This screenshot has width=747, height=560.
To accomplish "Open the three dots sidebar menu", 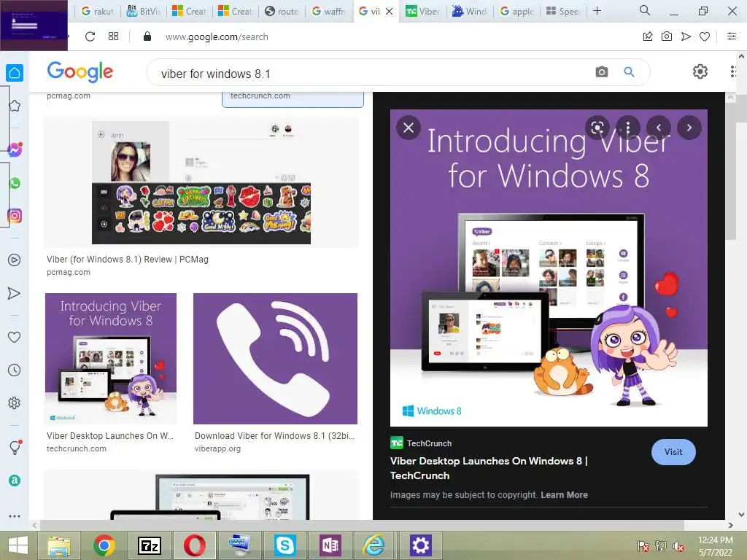I will [x=15, y=516].
